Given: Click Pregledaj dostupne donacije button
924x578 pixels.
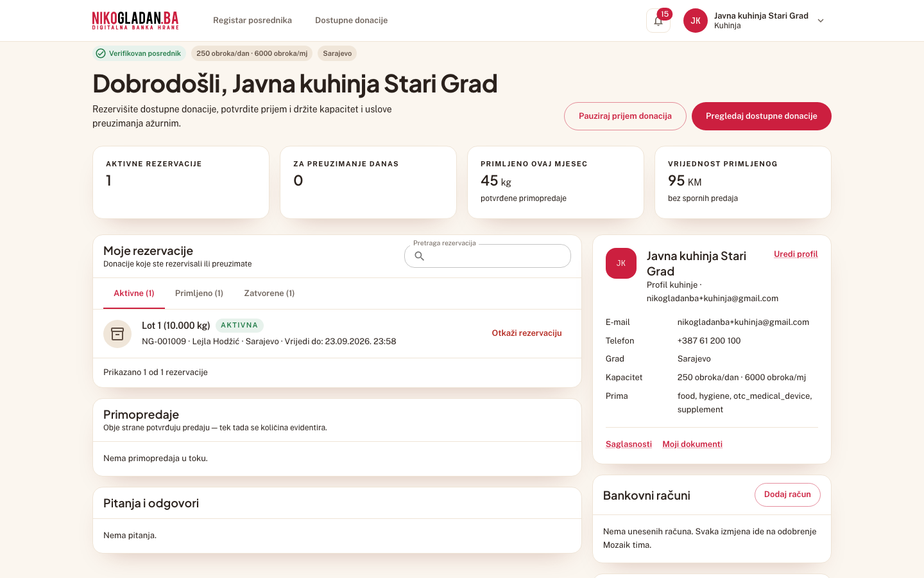Looking at the screenshot, I should [762, 116].
